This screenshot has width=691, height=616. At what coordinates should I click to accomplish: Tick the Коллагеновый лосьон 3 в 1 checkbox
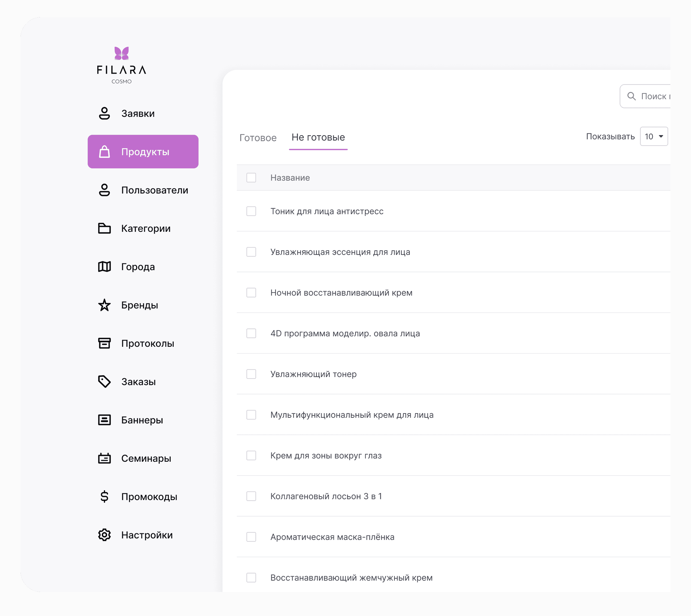pos(251,496)
